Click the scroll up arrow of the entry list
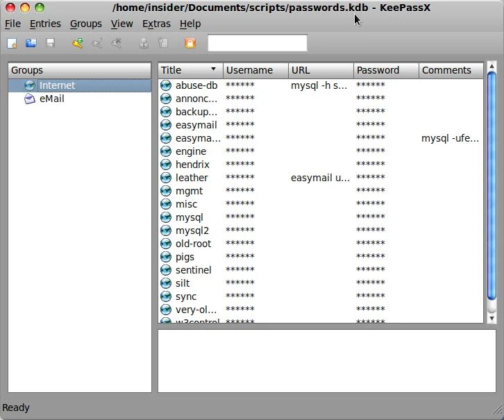This screenshot has height=420, width=504. 492,67
